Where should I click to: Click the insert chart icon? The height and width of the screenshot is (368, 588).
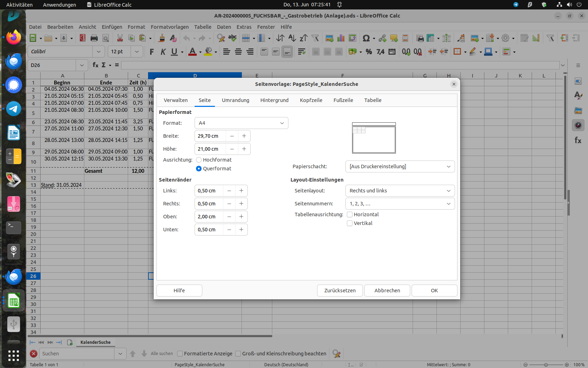click(x=341, y=38)
